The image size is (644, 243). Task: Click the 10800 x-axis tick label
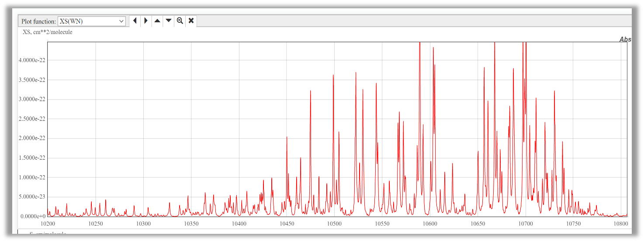point(620,224)
